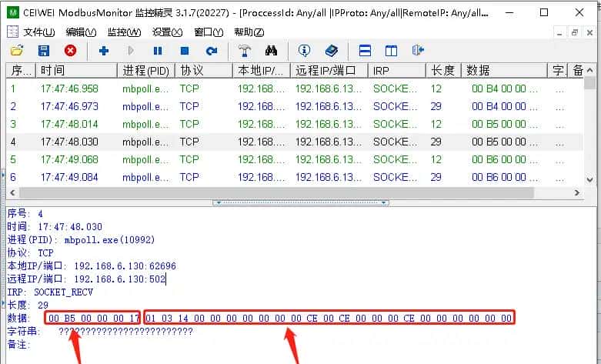Restore the inner MDI child window
Screen dimensions: 601x364
coord(575,33)
